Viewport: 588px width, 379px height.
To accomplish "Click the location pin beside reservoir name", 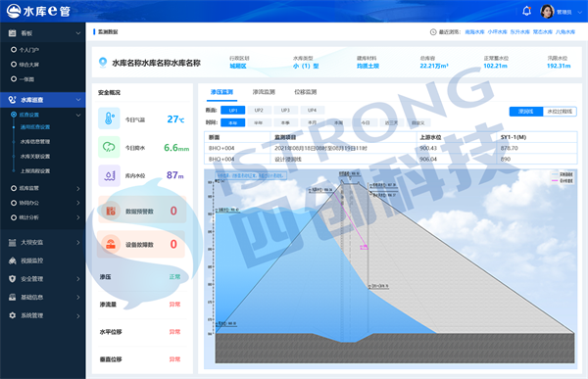I will tap(102, 63).
